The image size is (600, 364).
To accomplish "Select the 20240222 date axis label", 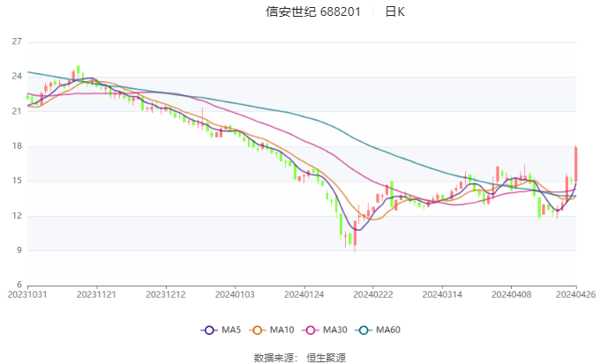I will (x=371, y=294).
